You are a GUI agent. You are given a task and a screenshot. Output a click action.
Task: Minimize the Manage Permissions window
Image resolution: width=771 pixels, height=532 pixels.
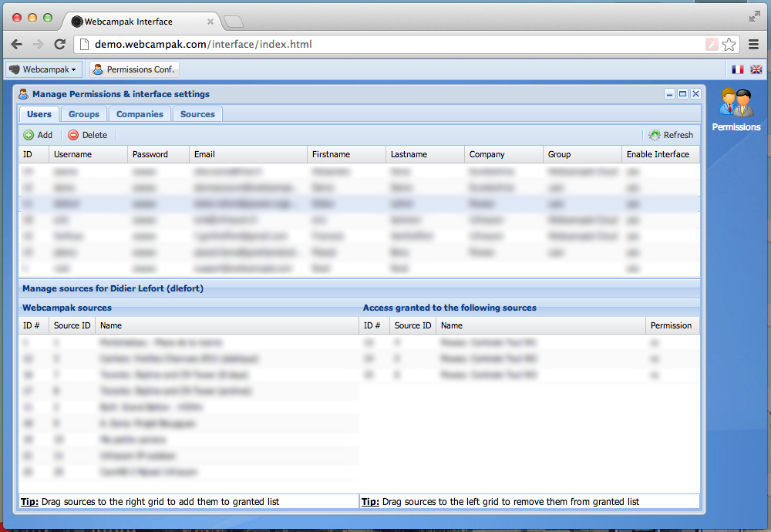click(670, 94)
